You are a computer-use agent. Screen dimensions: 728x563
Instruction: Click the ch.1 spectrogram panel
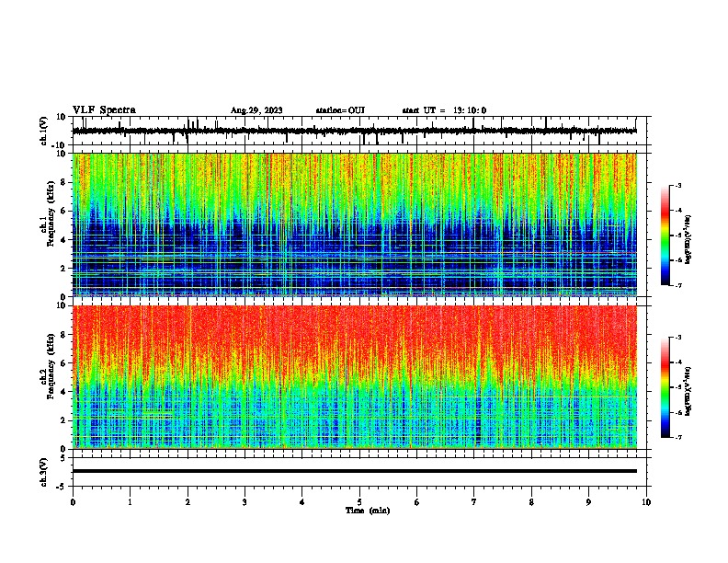[355, 224]
